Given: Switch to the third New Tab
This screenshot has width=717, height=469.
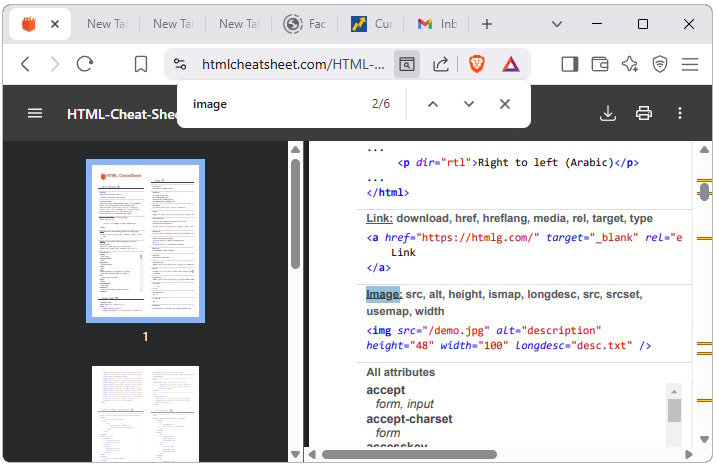Looking at the screenshot, I should pyautogui.click(x=239, y=24).
